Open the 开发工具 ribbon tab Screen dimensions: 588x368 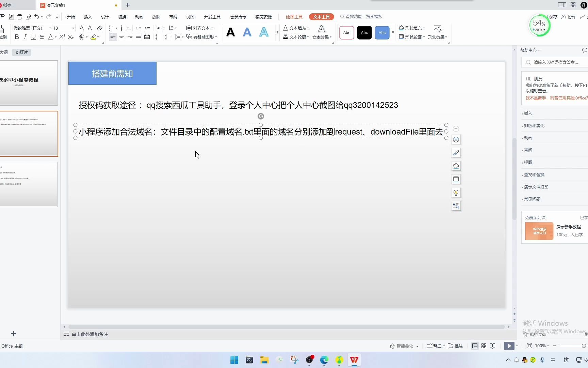[x=212, y=16]
